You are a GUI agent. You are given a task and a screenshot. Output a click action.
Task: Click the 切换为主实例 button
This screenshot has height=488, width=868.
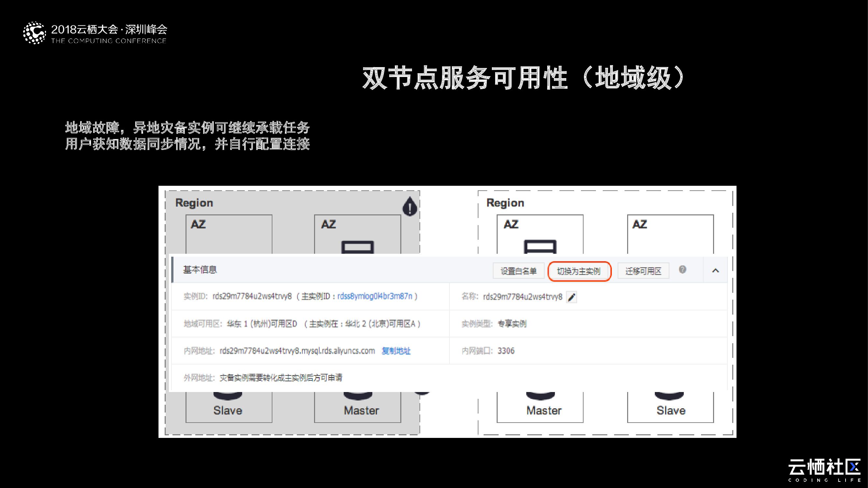point(579,271)
